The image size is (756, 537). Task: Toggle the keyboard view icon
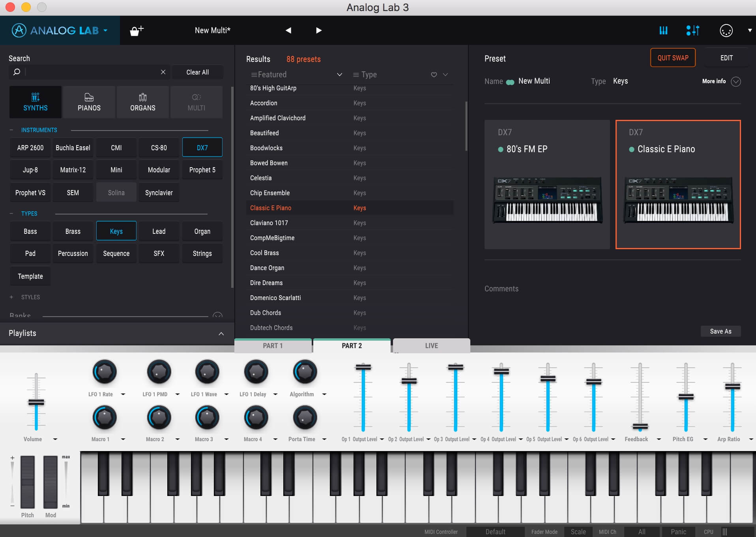664,30
